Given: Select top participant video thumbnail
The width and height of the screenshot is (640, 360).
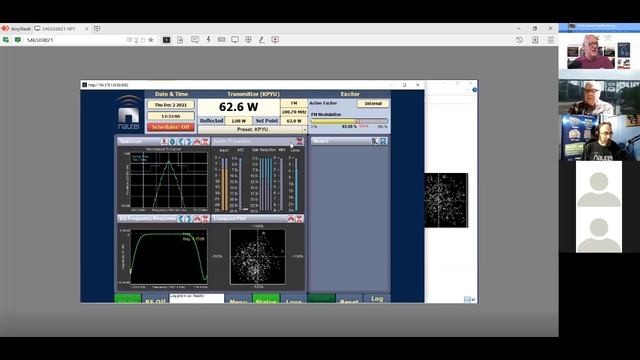Looking at the screenshot, I should pyautogui.click(x=599, y=51).
